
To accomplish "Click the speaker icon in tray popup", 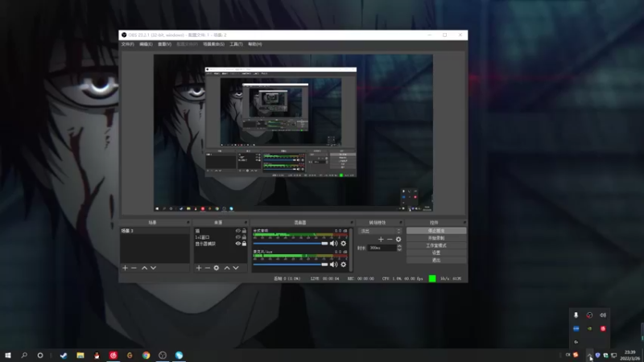I will tap(603, 315).
